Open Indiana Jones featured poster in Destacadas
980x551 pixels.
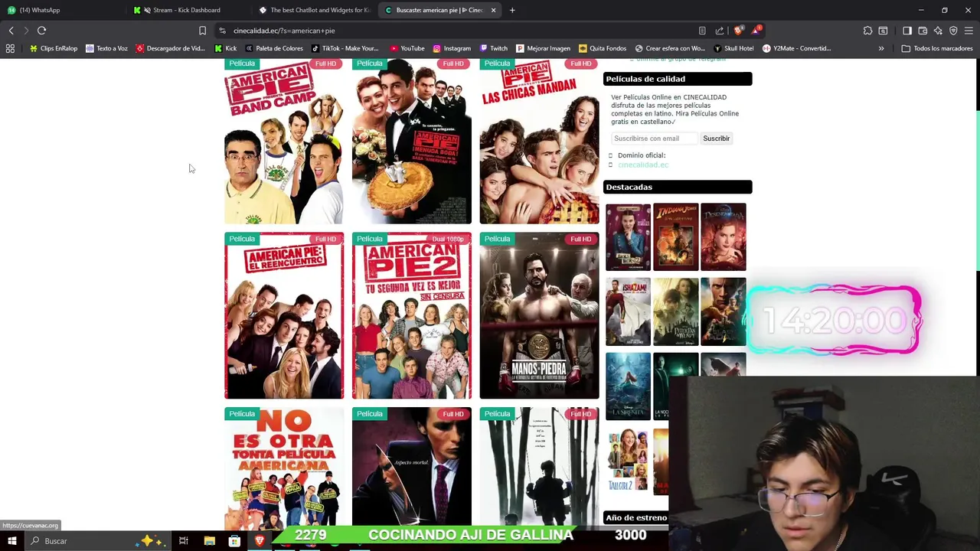675,236
